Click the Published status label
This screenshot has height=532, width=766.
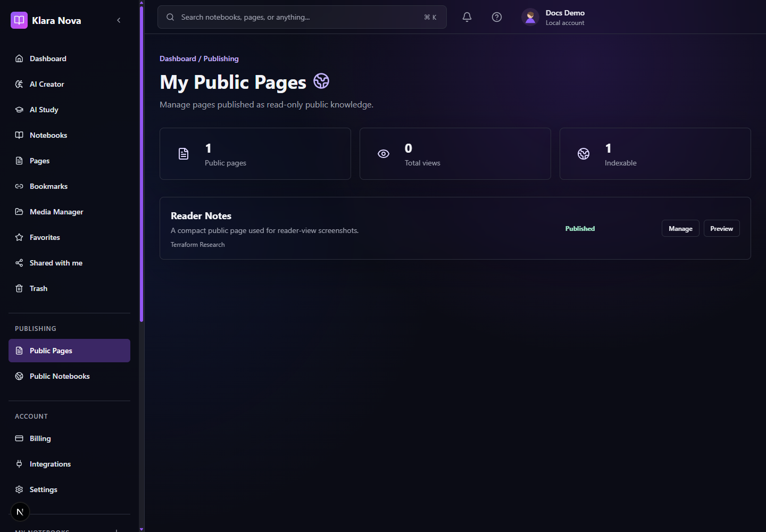coord(580,228)
